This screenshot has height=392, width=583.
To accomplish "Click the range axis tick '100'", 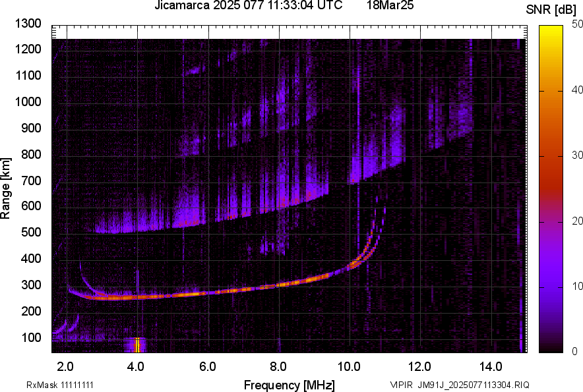I will (32, 337).
